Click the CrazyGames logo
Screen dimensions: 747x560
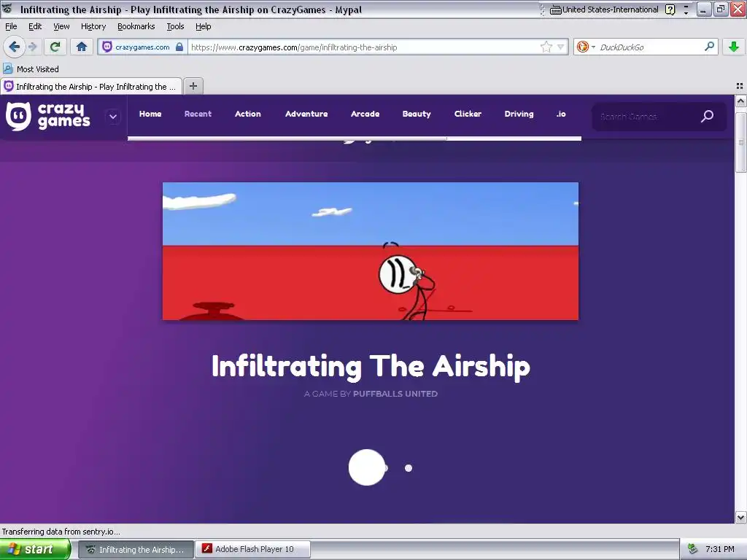coord(47,116)
